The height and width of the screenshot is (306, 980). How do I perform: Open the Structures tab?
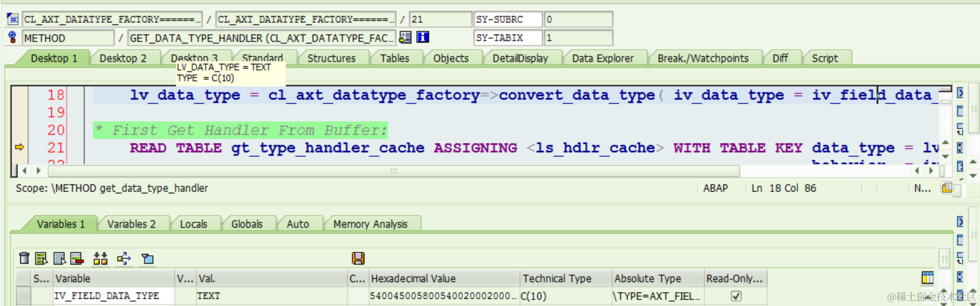[x=331, y=58]
